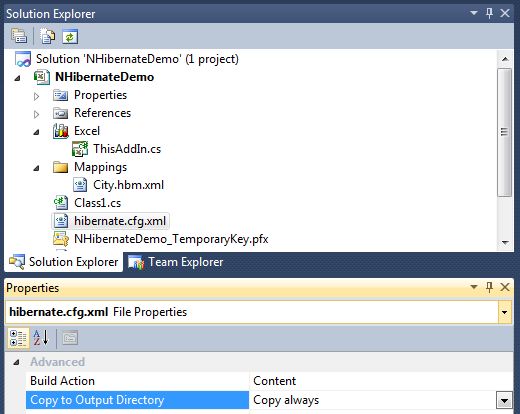
Task: Select City.hbm.xml in the tree
Action: 128,185
